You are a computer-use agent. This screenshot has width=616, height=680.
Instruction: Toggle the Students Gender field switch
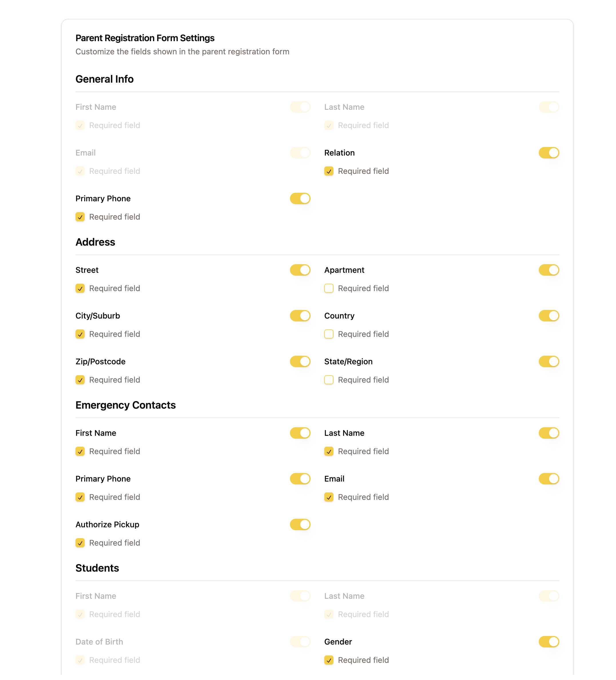[x=549, y=642]
